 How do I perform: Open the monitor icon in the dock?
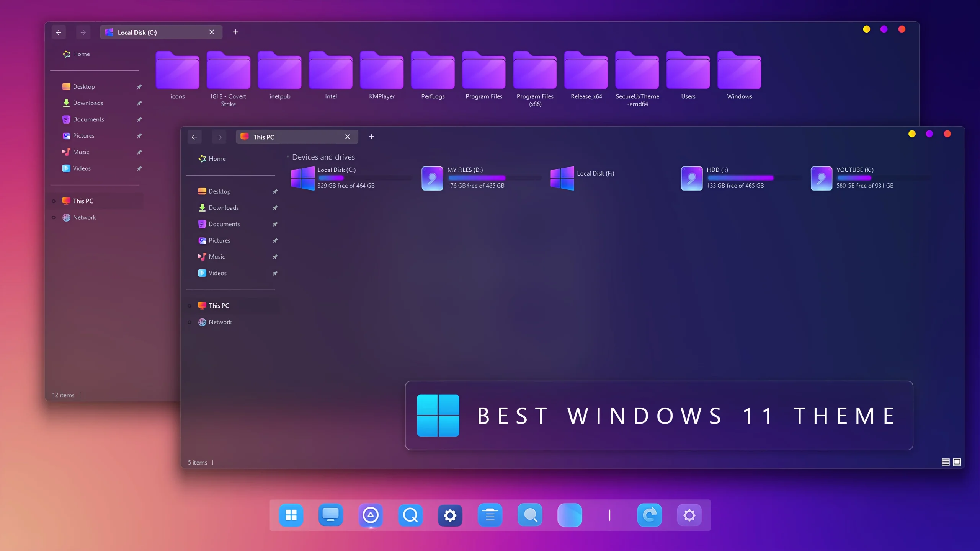tap(331, 515)
